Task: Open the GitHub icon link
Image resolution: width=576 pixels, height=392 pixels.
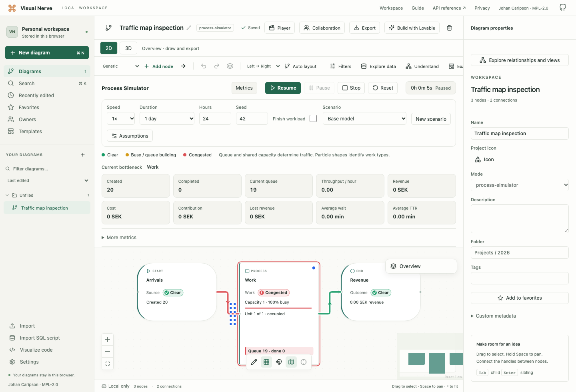Action: pos(563,8)
